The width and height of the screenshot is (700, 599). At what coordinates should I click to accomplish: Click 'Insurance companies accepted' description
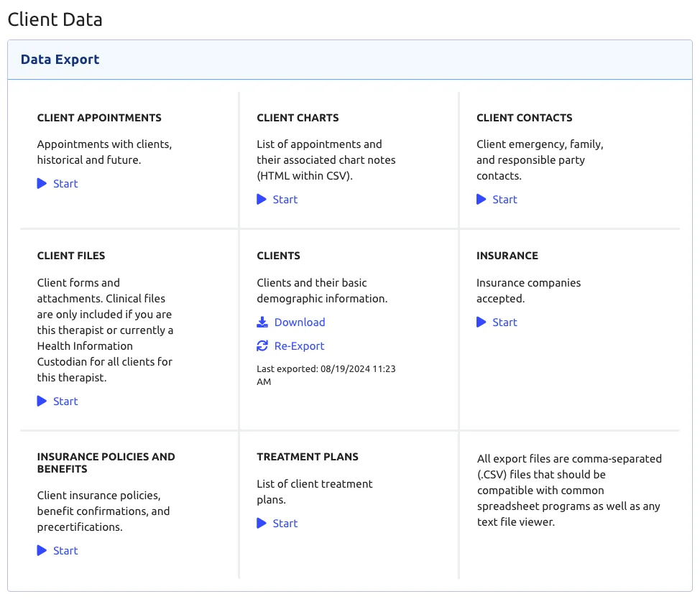528,291
